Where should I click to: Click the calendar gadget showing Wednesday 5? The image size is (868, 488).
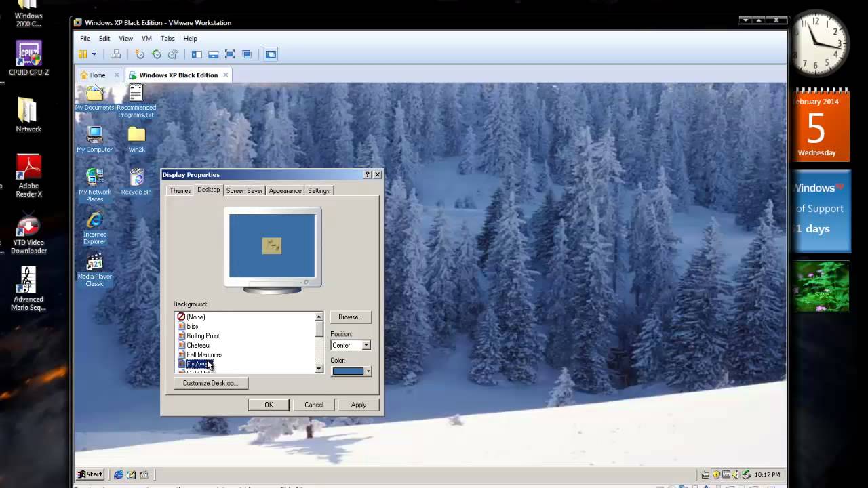pyautogui.click(x=821, y=126)
